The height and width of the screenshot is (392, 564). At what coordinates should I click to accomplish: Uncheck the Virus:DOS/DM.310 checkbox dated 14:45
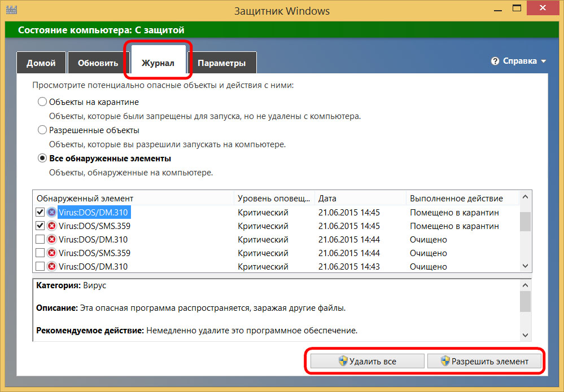coord(40,212)
